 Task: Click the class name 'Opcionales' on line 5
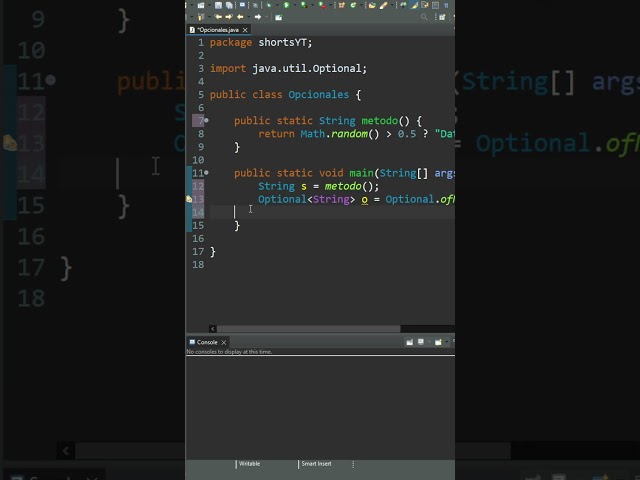pyautogui.click(x=318, y=94)
